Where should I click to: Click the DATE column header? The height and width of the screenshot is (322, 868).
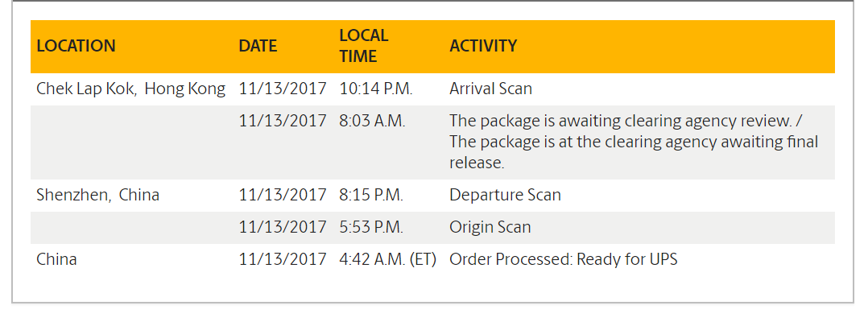tap(258, 46)
